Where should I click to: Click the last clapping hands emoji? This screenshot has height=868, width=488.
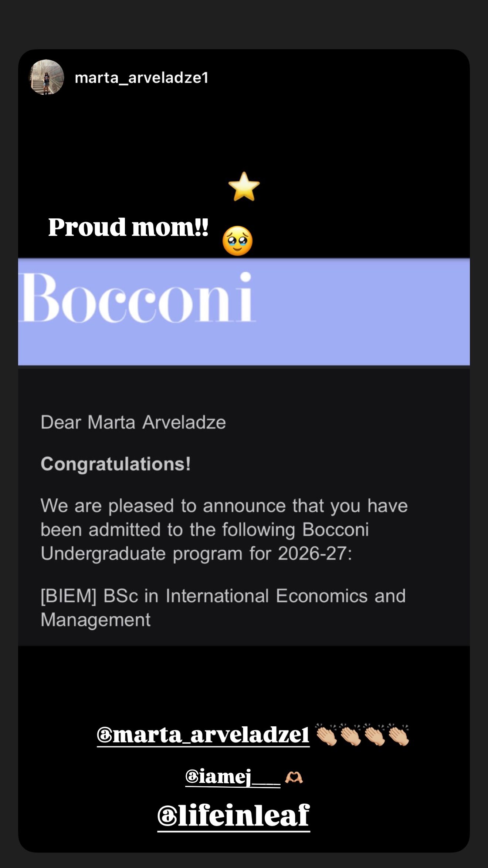[398, 735]
